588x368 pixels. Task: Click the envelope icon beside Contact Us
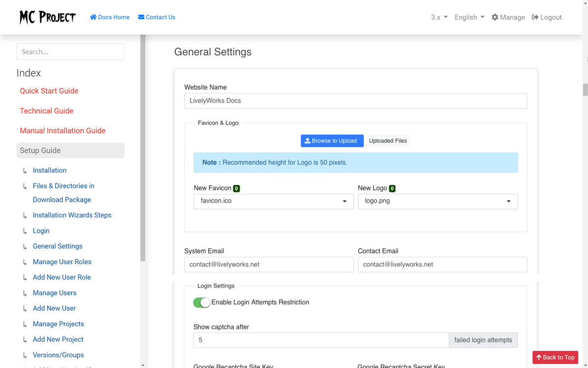[141, 17]
